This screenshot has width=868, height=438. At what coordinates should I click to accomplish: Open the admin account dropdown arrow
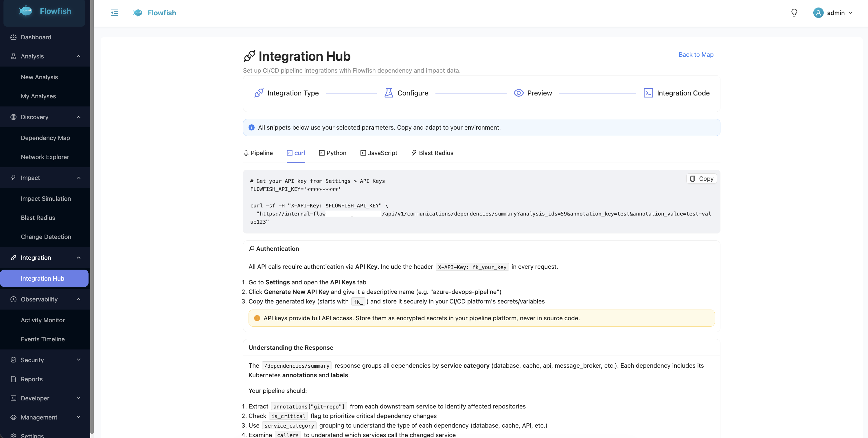point(850,13)
